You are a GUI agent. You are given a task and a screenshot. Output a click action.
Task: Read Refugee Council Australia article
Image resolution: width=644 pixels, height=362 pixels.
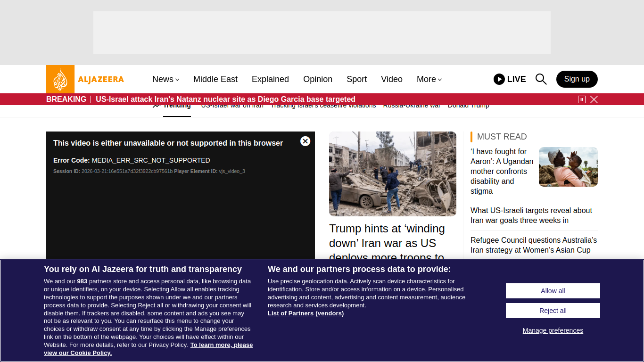(x=534, y=245)
